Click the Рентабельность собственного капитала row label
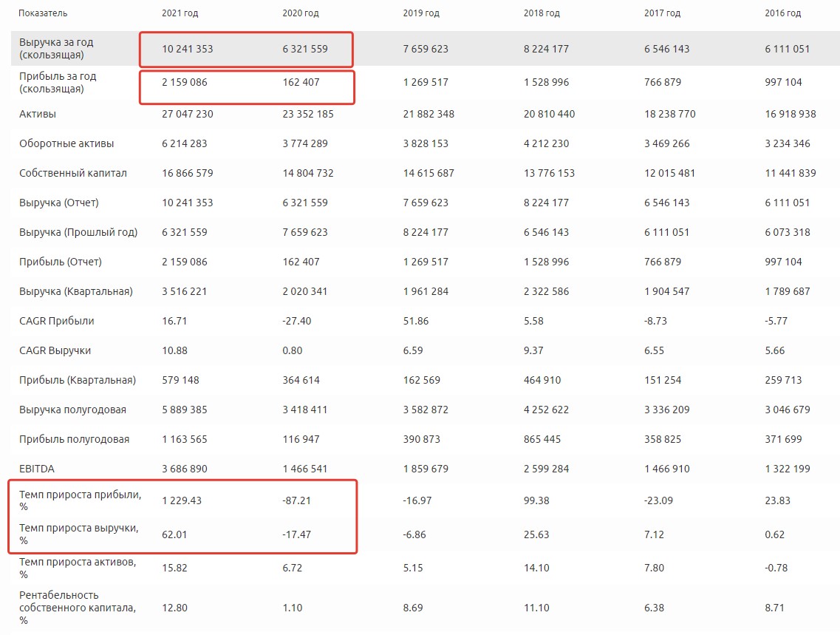 pos(69,608)
